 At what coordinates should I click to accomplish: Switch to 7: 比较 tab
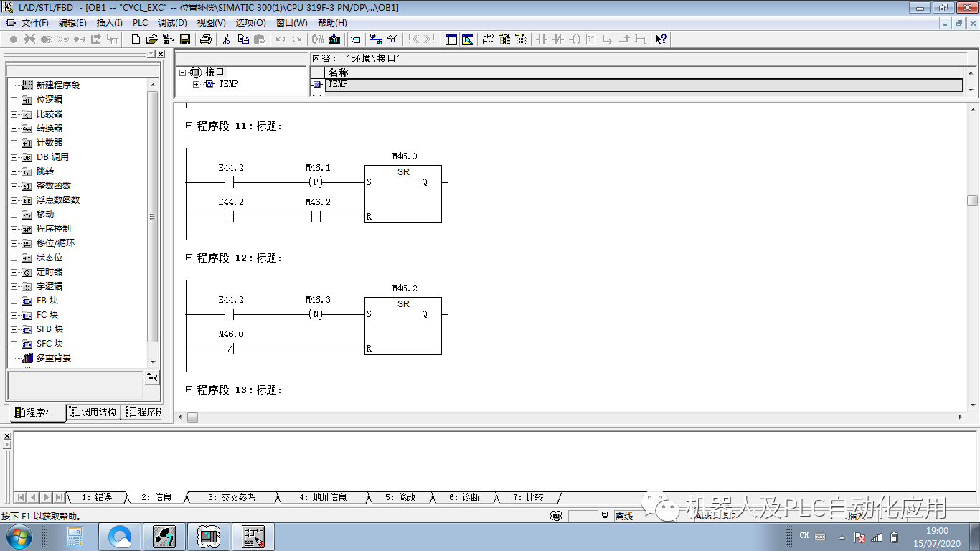[x=528, y=497]
